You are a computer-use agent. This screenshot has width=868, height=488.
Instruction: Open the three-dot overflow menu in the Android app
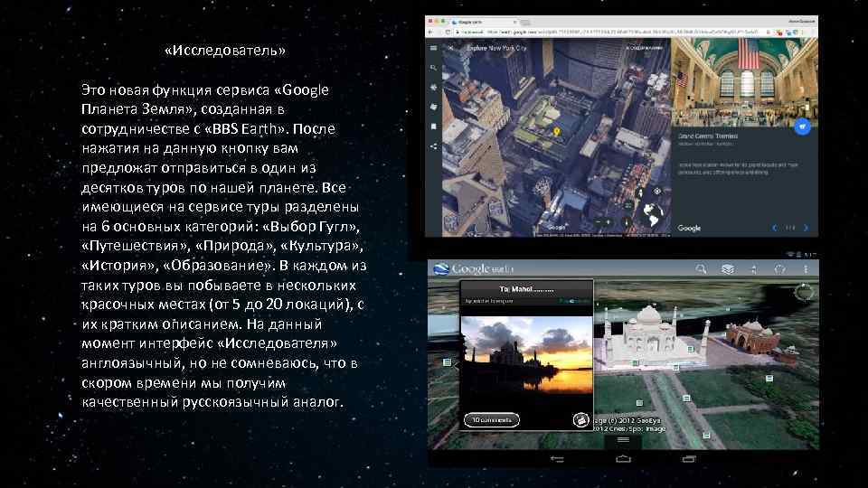point(806,269)
